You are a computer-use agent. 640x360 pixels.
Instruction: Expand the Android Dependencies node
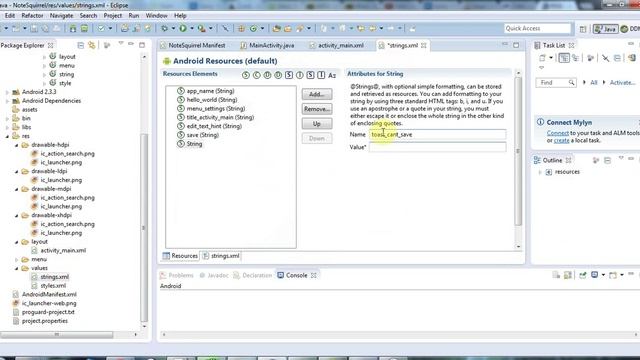click(7, 101)
